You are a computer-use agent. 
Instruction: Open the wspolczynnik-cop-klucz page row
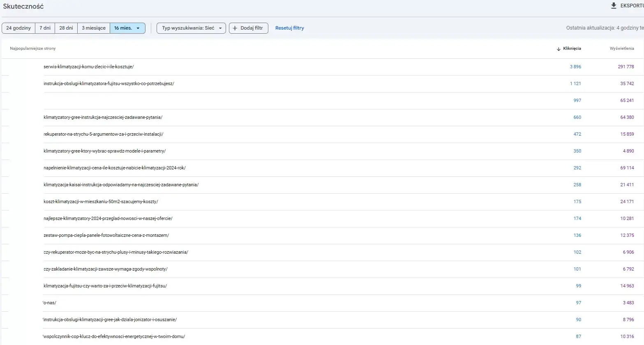point(114,336)
